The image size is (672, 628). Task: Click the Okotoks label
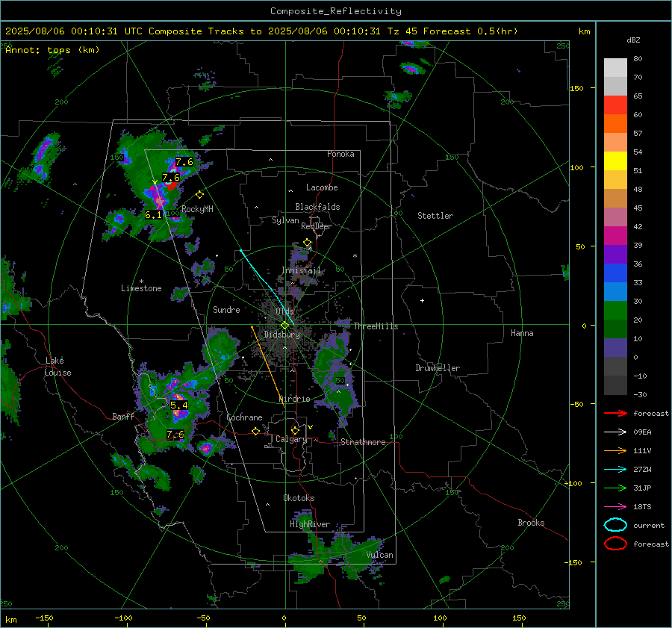coord(299,498)
